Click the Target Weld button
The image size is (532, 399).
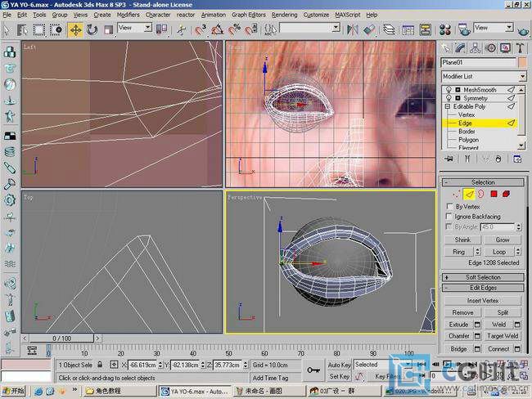[503, 336]
